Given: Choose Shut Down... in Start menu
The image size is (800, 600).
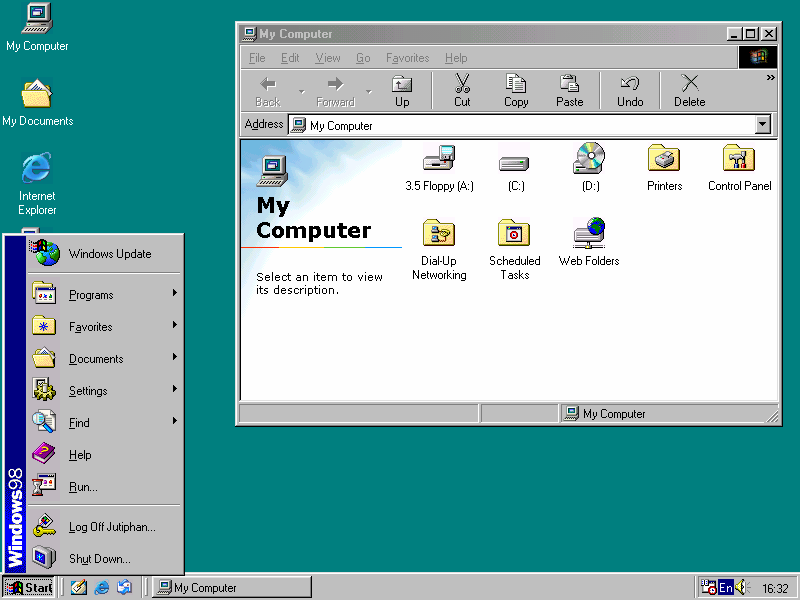Looking at the screenshot, I should click(x=104, y=559).
